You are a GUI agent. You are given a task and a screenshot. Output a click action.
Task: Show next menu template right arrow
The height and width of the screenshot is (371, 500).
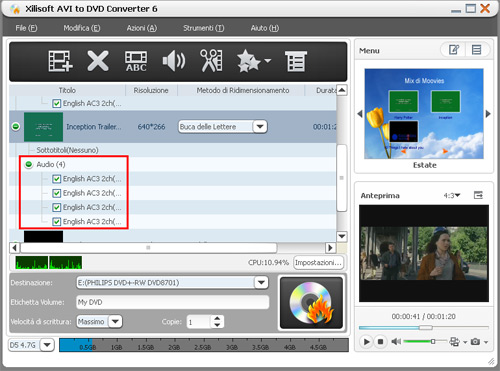tap(488, 114)
